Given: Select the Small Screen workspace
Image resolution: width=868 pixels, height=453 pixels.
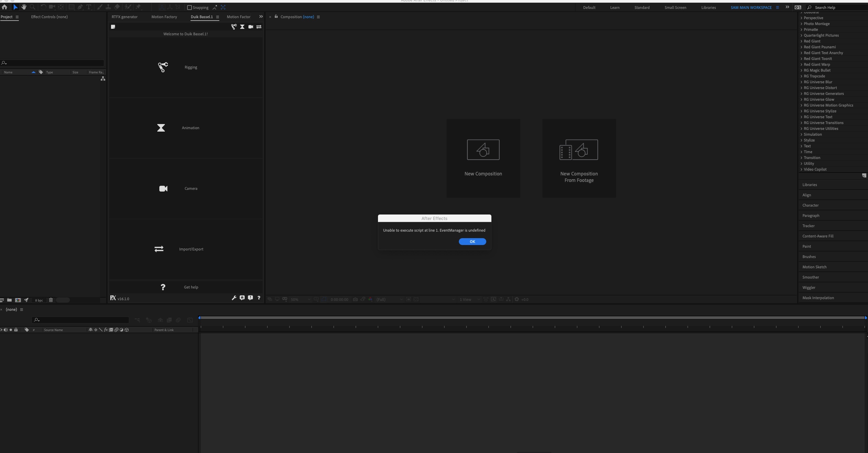Looking at the screenshot, I should (x=675, y=7).
